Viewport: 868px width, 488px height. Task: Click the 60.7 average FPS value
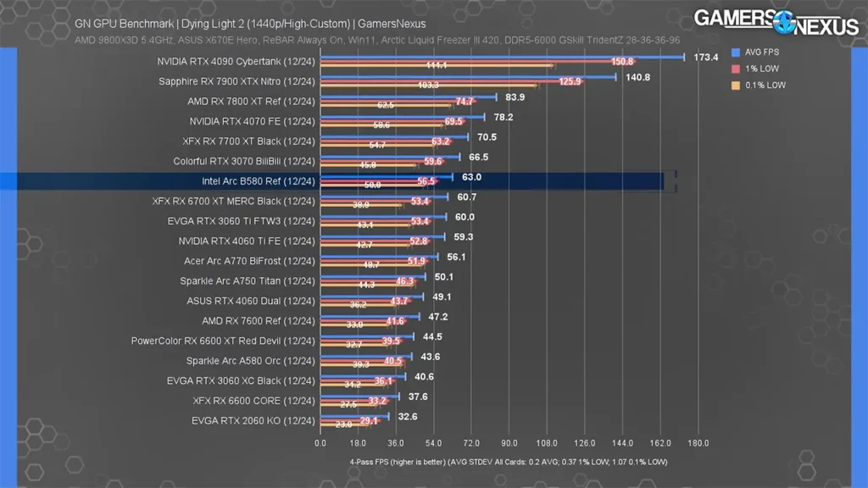(467, 197)
